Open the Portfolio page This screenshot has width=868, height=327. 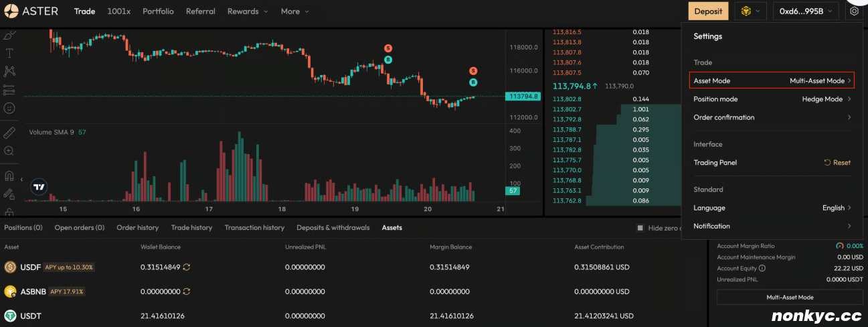(x=158, y=11)
